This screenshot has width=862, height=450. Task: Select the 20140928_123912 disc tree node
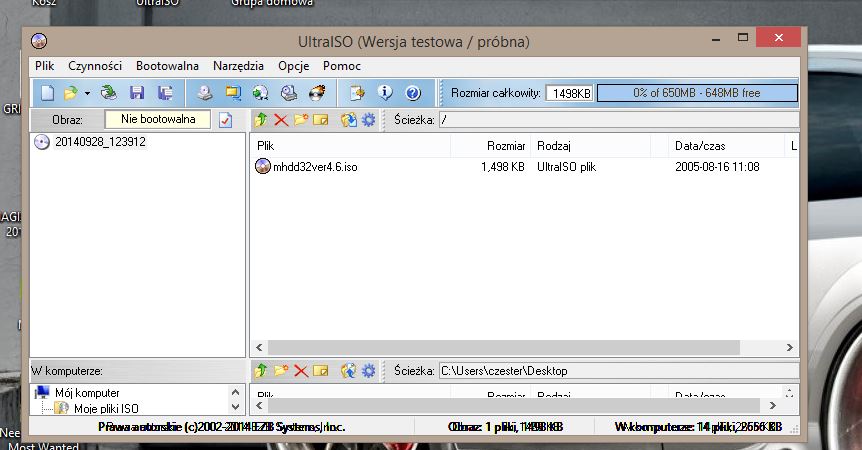(100, 142)
